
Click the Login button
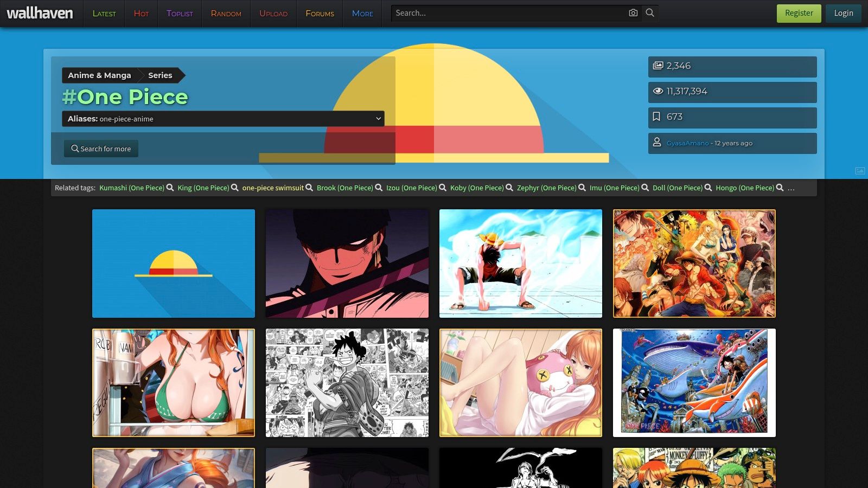[844, 14]
